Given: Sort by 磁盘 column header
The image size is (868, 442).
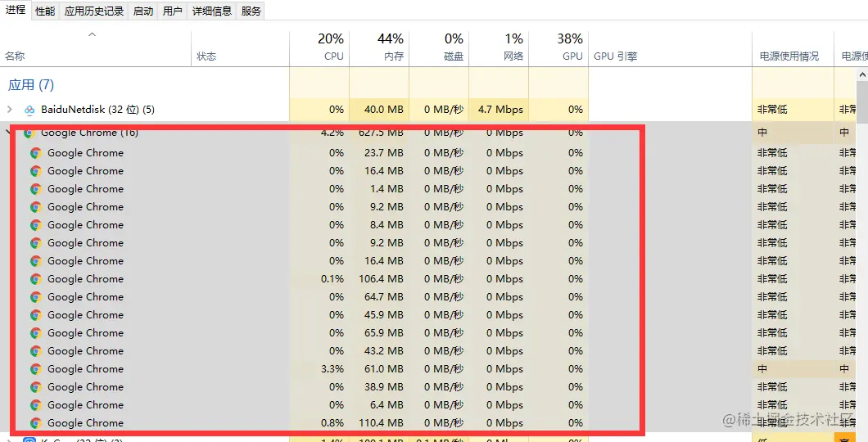Looking at the screenshot, I should [x=439, y=48].
